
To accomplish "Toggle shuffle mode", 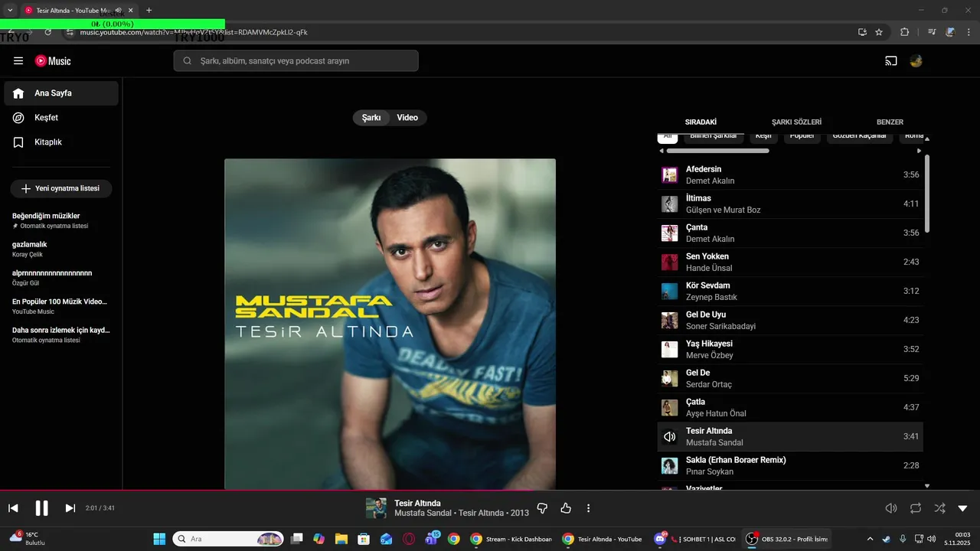I will (939, 508).
